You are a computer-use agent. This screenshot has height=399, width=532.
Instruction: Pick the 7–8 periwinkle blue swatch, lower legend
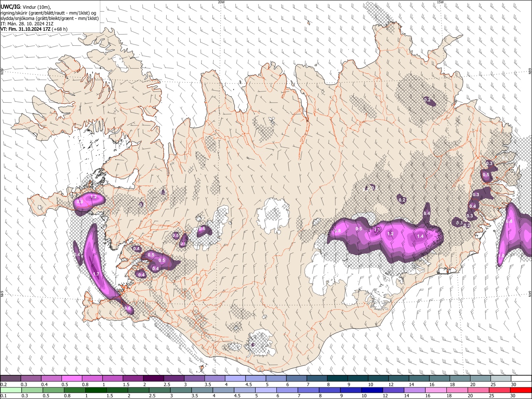tap(308, 390)
